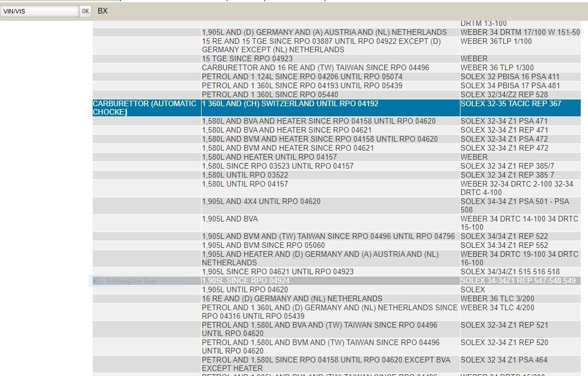Image resolution: width=588 pixels, height=376 pixels.
Task: Click SOLEX 34/34/Z1 515 516 518 cell
Action: [520, 271]
